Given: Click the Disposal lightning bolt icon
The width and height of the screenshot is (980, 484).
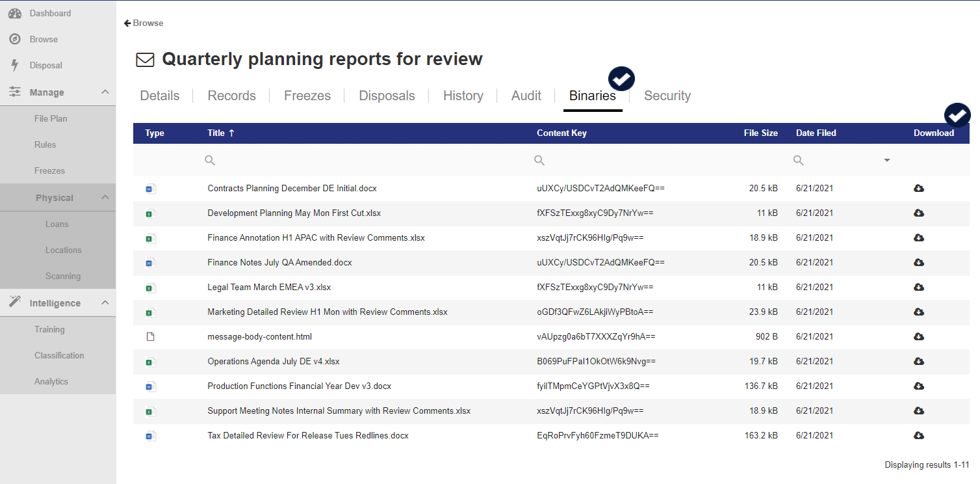Looking at the screenshot, I should (x=15, y=65).
